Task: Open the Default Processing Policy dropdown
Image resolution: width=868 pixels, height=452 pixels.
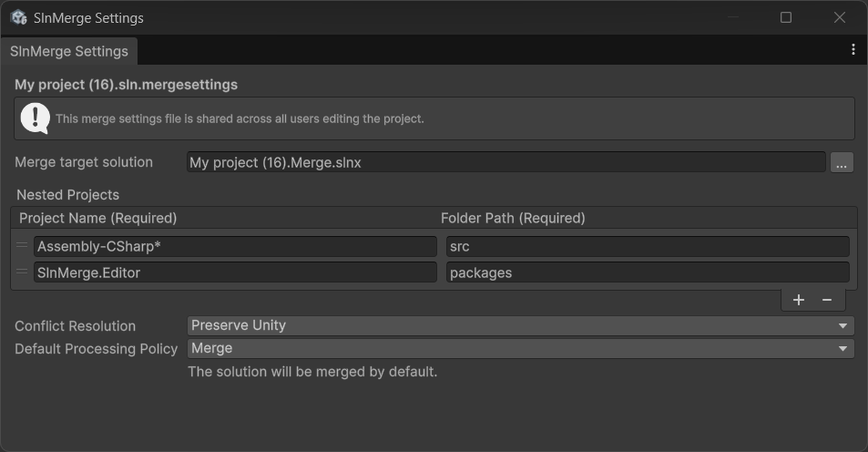Action: (520, 348)
